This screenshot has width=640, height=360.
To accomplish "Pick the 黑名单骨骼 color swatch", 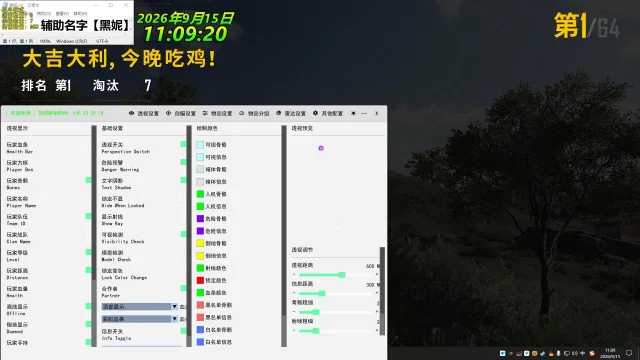I will [200, 305].
